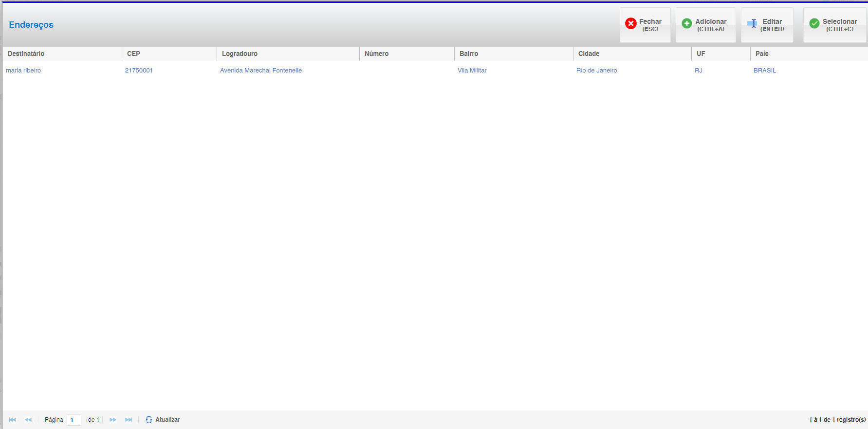Sort by Cidade column header
Viewport: 868px width, 429px height.
point(589,54)
